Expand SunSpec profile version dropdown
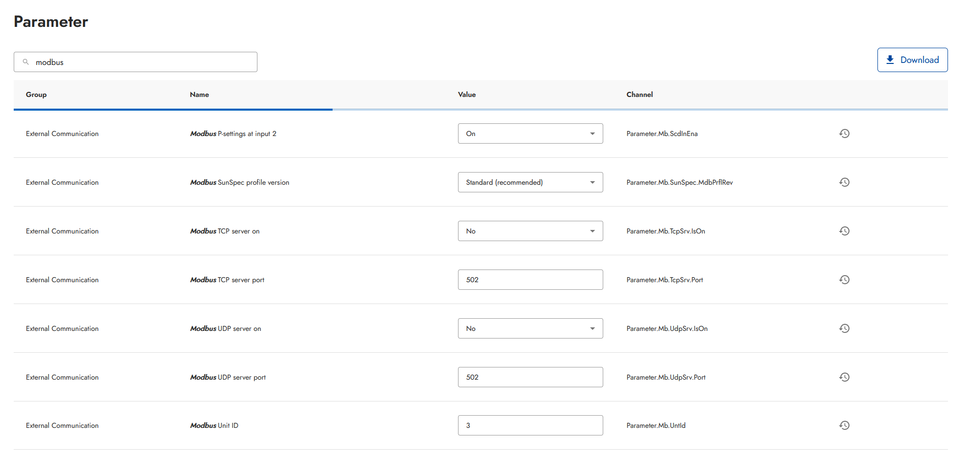980x471 pixels. 530,182
